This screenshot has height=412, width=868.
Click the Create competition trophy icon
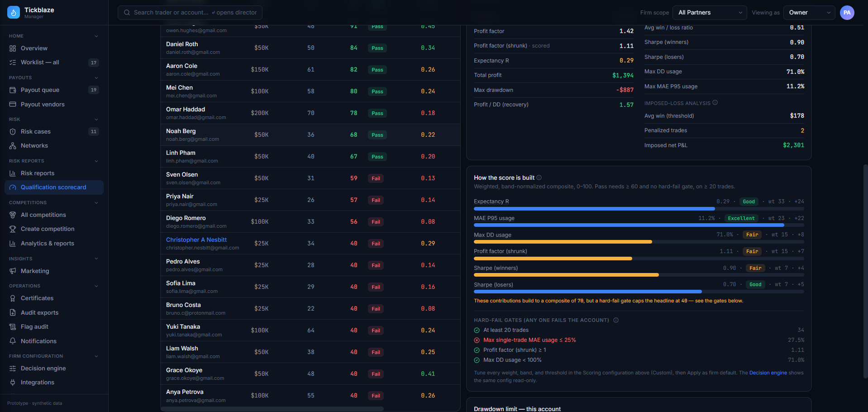(x=13, y=229)
